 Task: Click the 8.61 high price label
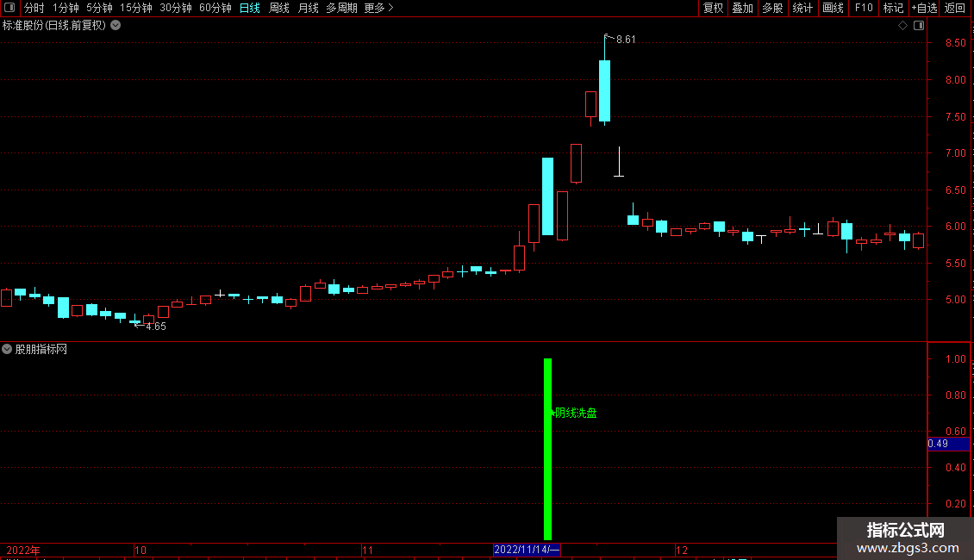point(626,40)
